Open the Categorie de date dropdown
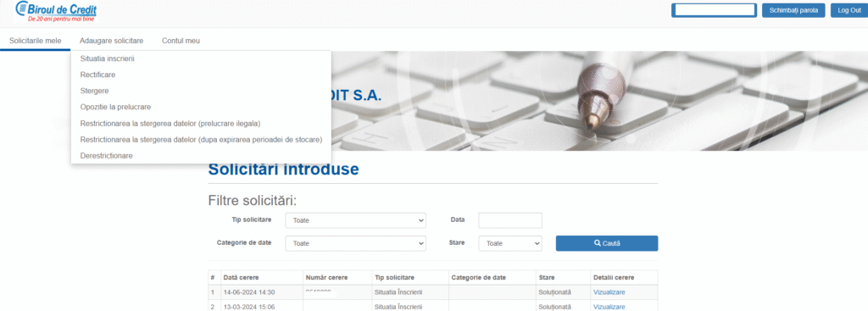The image size is (868, 311). (x=355, y=243)
